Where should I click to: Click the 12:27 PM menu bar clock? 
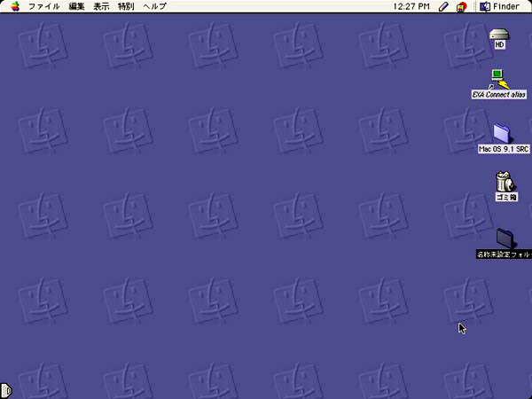coord(411,6)
